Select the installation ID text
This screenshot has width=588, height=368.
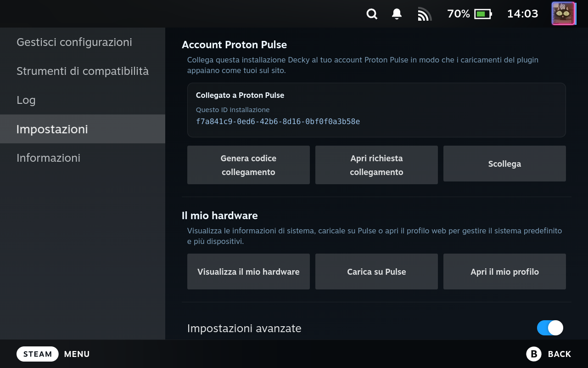pyautogui.click(x=278, y=122)
